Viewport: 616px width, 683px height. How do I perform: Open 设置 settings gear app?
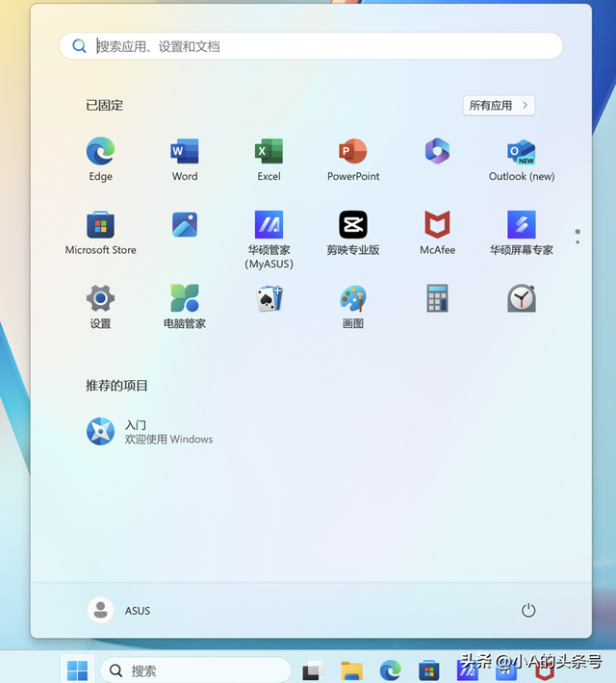tap(101, 307)
